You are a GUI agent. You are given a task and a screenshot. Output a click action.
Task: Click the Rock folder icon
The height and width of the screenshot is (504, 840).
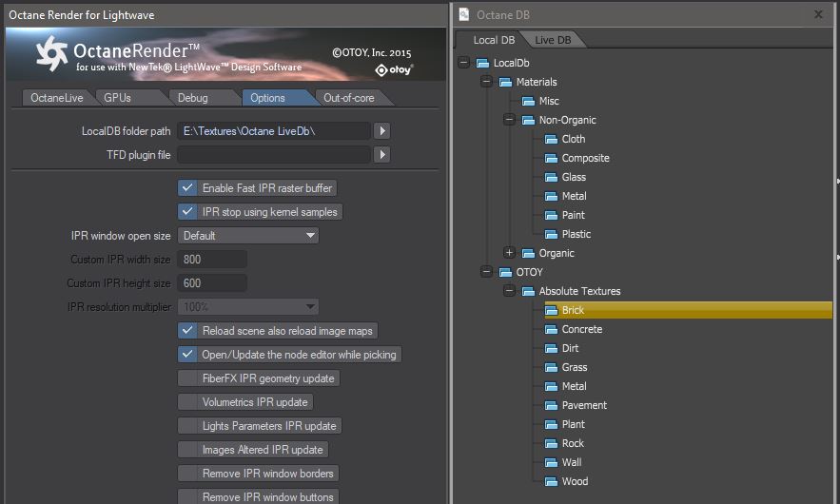[551, 443]
